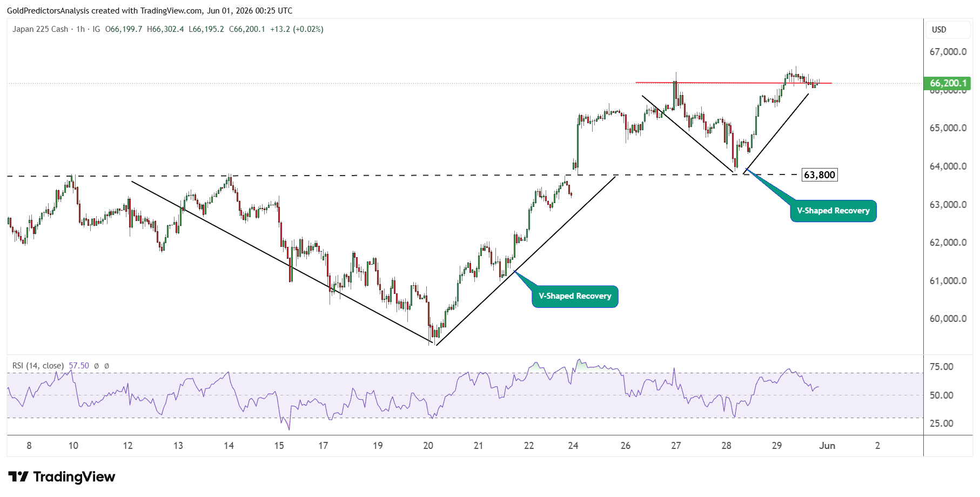Click the IG broker label in header
Image resolution: width=980 pixels, height=497 pixels.
(x=96, y=29)
